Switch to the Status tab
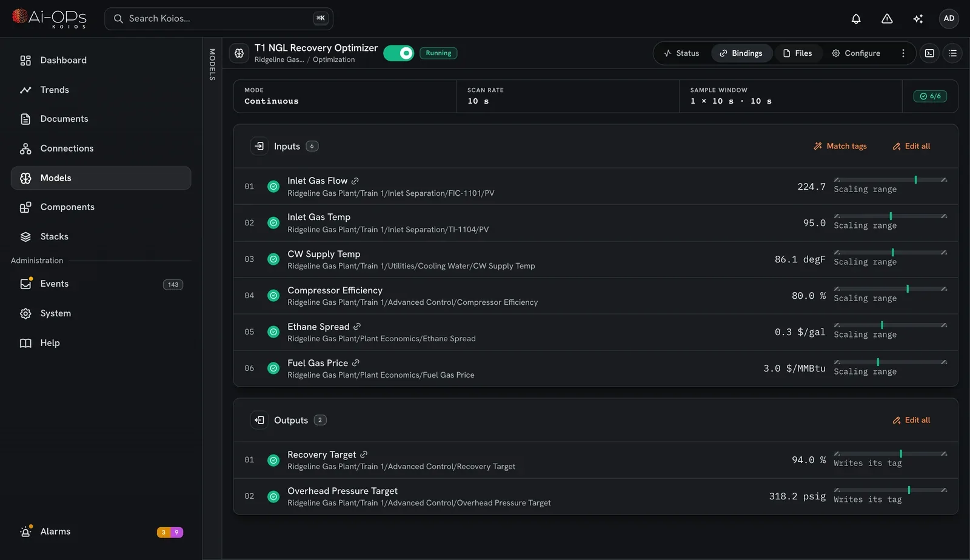Image resolution: width=970 pixels, height=560 pixels. click(681, 53)
